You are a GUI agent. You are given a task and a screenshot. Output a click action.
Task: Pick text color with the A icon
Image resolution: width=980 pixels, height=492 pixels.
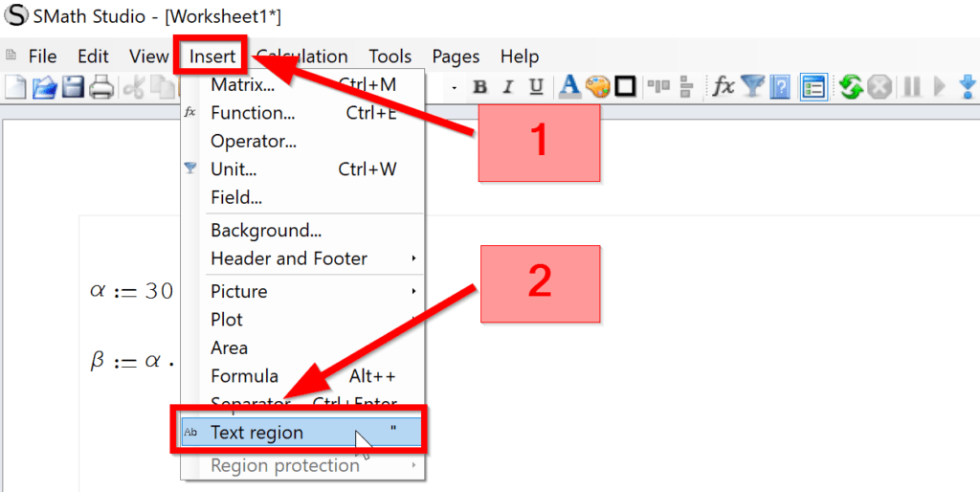[568, 87]
